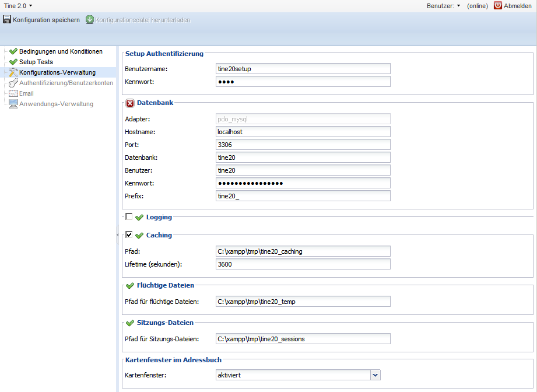The image size is (537, 392).
Task: Click the Abmelden logout link
Action: click(518, 5)
